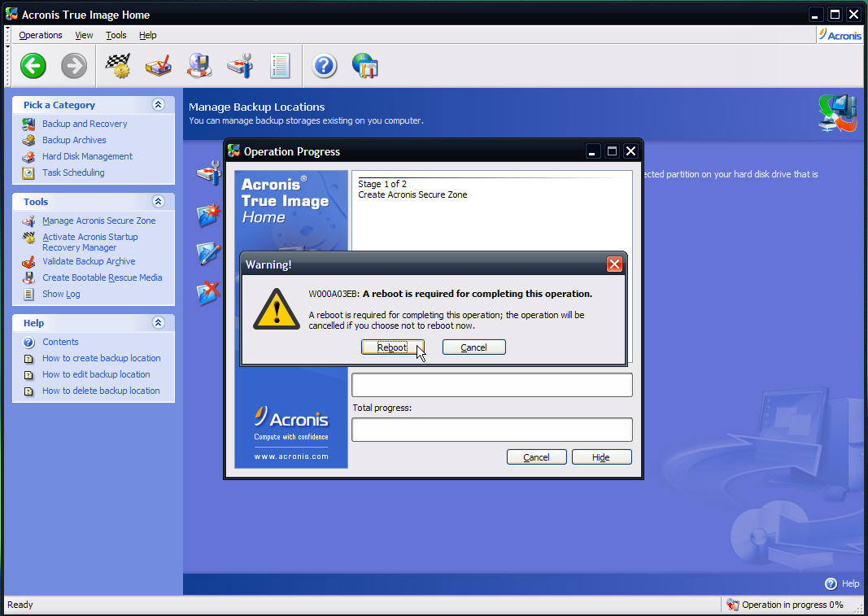Click the gray forward arrow in toolbar
The height and width of the screenshot is (616, 868).
point(74,66)
